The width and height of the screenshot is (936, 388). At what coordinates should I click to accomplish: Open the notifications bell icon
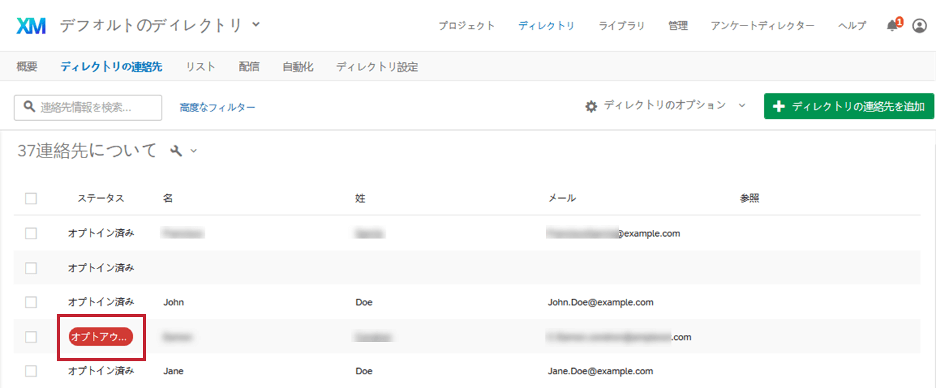point(893,26)
